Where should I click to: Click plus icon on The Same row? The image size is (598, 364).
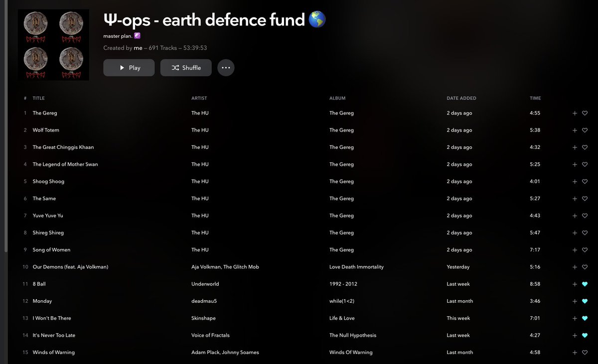[x=575, y=199]
